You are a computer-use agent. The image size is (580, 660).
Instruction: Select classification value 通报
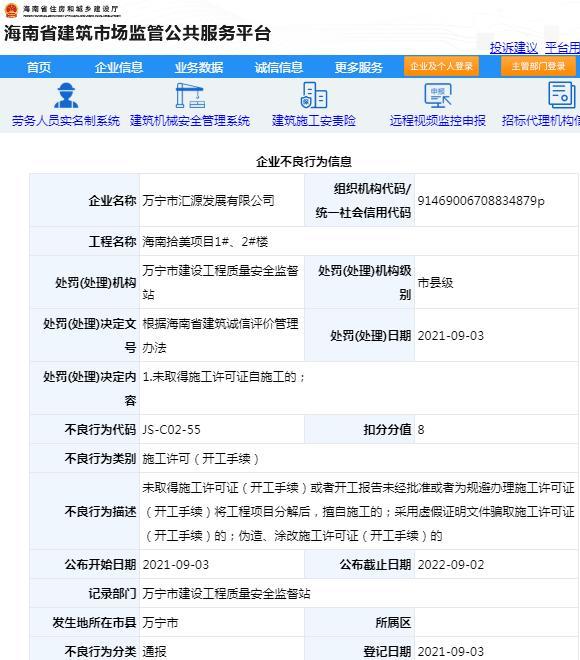(x=154, y=652)
